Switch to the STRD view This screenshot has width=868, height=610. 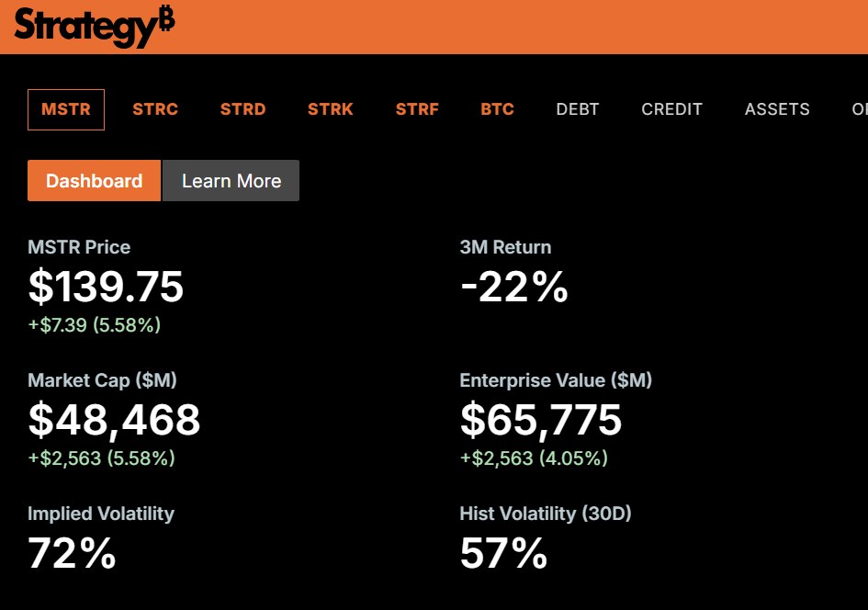(242, 109)
